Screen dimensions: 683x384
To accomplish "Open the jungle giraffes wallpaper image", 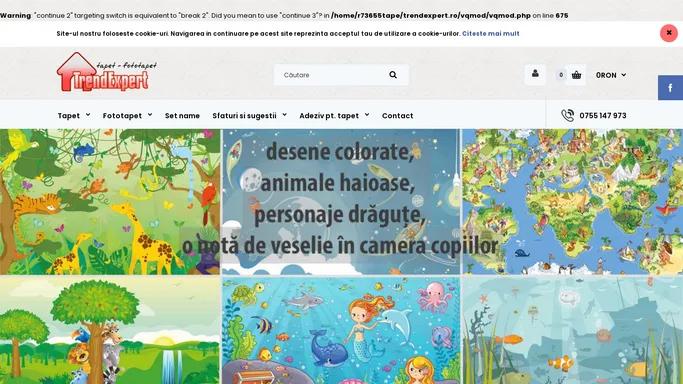I will (110, 202).
